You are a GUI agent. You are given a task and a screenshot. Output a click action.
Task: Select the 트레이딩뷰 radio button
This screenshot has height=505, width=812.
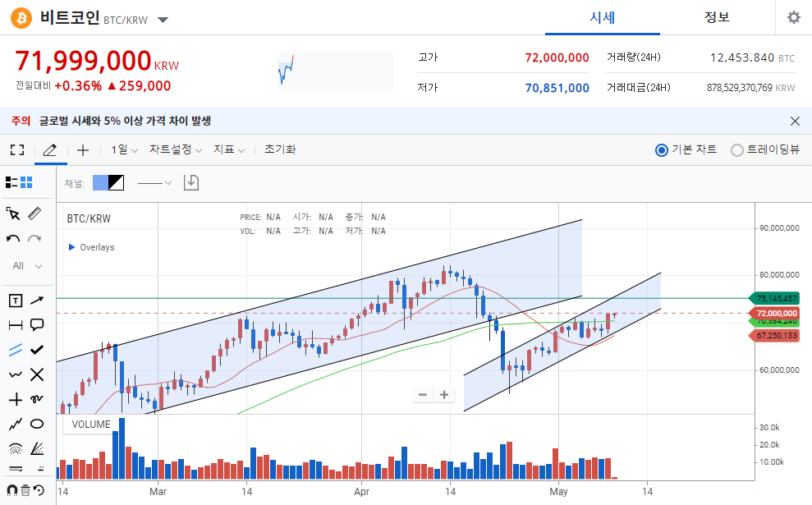[x=737, y=150]
